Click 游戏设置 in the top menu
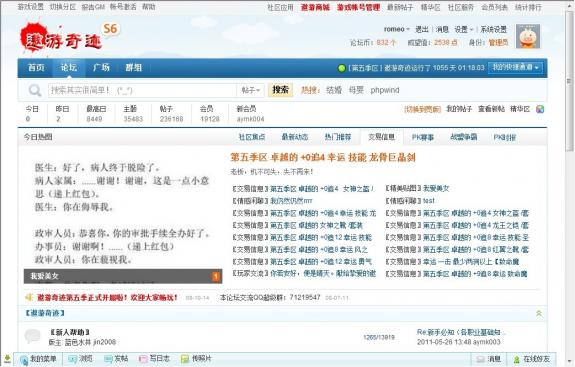Image resolution: width=575 pixels, height=367 pixels. pos(30,7)
